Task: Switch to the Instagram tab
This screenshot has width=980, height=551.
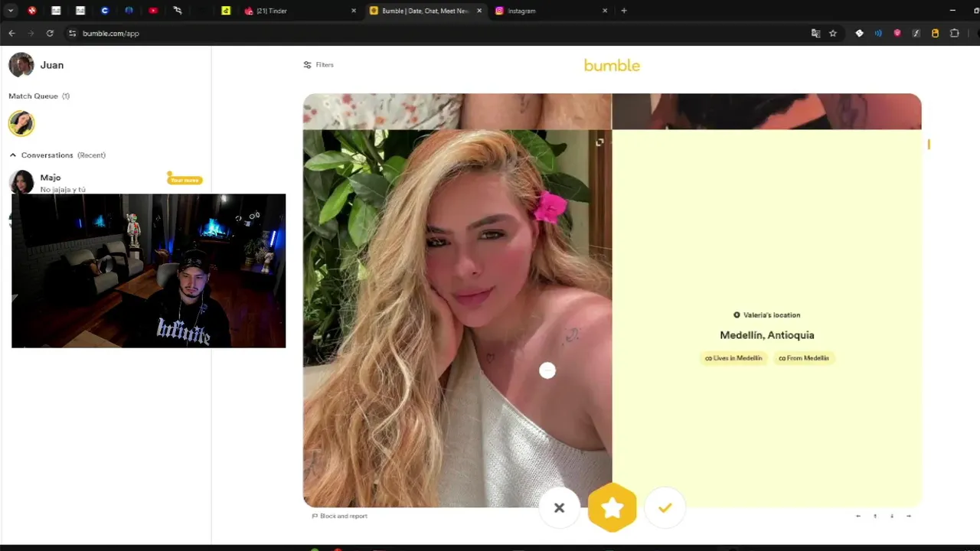Action: [550, 11]
